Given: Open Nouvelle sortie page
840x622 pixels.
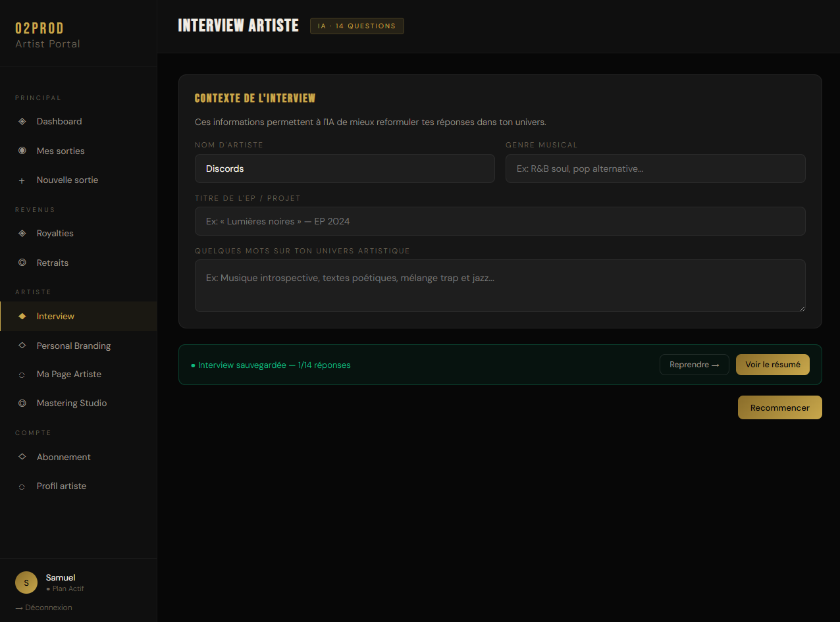Looking at the screenshot, I should coord(78,180).
